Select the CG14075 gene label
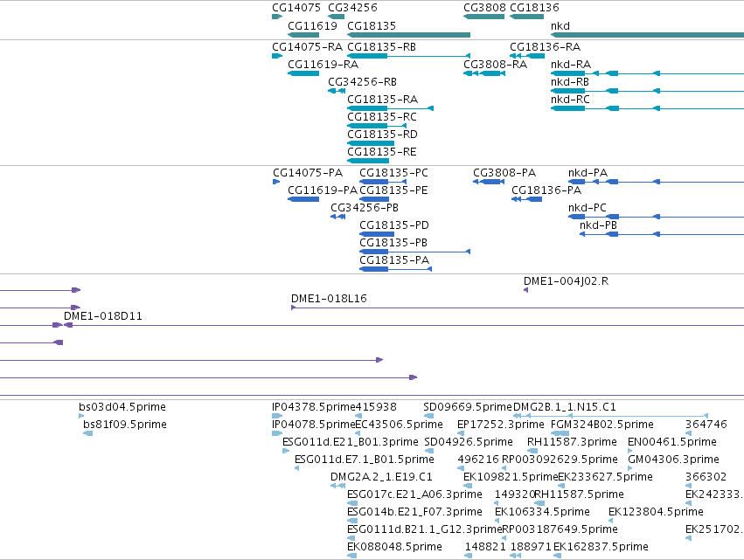Image resolution: width=744 pixels, height=560 pixels. pyautogui.click(x=296, y=8)
